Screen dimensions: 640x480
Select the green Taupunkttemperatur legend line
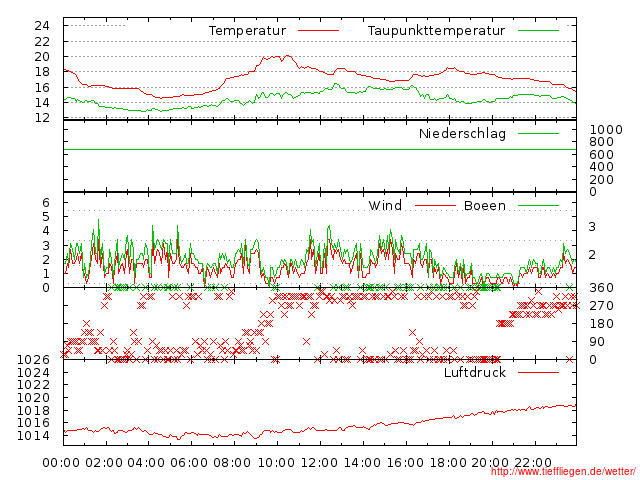[538, 32]
